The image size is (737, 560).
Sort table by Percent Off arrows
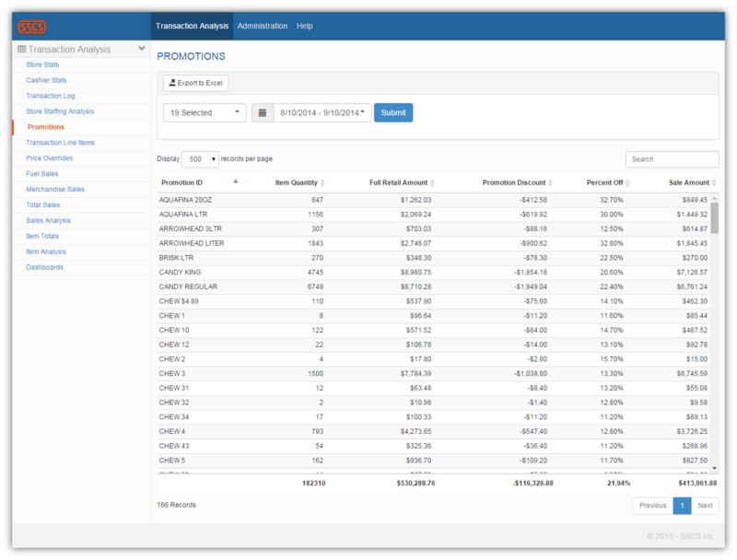(x=627, y=182)
